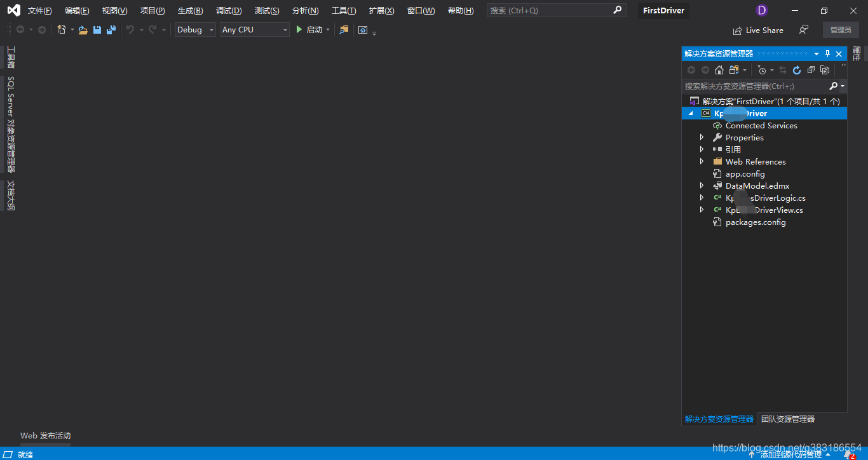The width and height of the screenshot is (868, 460).
Task: Click the navigate backward toolbar icon
Action: coord(20,30)
